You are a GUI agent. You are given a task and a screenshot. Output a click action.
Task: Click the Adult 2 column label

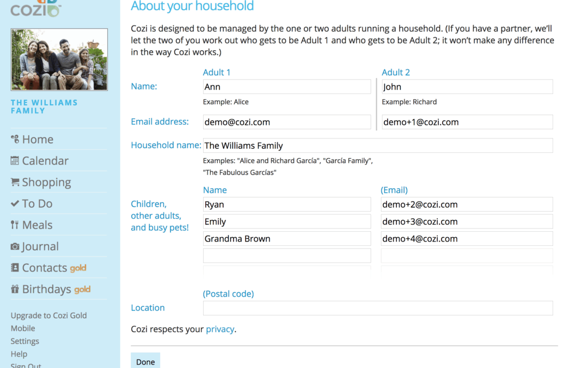click(396, 72)
